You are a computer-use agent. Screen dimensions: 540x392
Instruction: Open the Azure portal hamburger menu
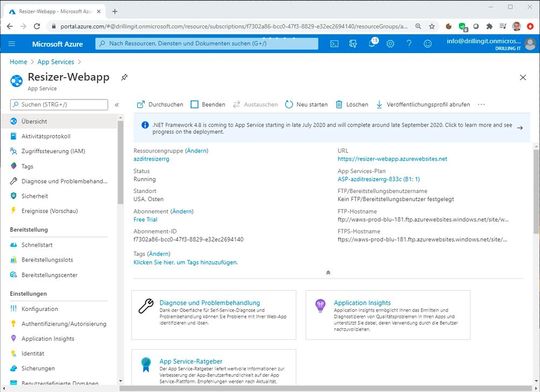pos(12,44)
